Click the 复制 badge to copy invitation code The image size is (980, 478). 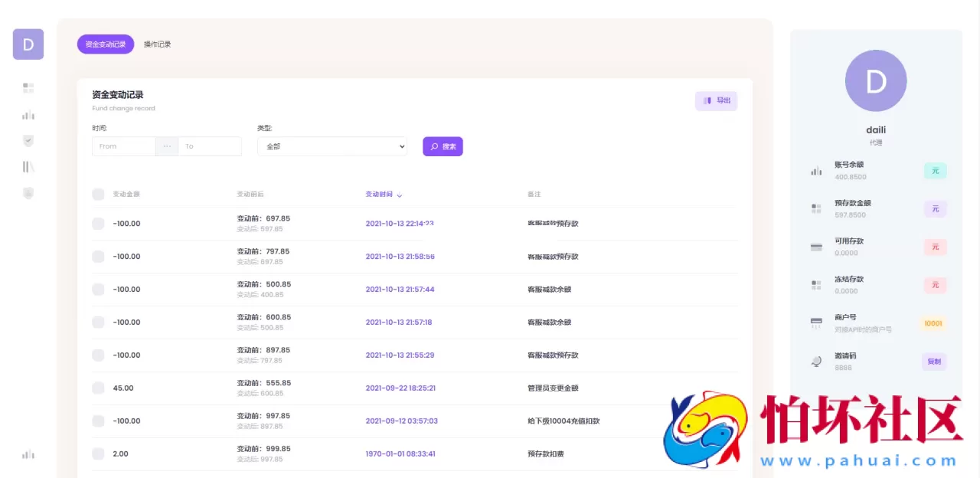[934, 361]
